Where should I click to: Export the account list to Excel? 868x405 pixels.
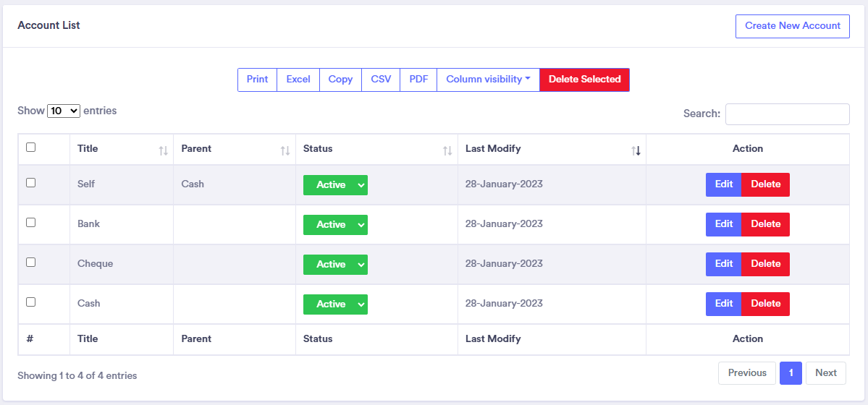pos(298,80)
